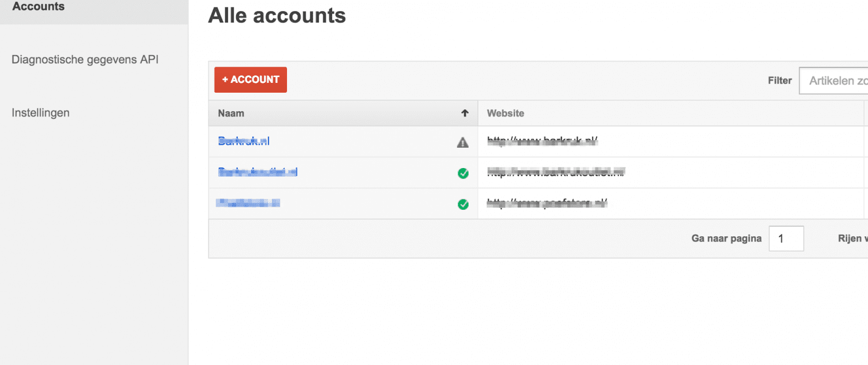Click the warning triangle icon in first row
Screen dimensions: 868x365
pyautogui.click(x=463, y=142)
